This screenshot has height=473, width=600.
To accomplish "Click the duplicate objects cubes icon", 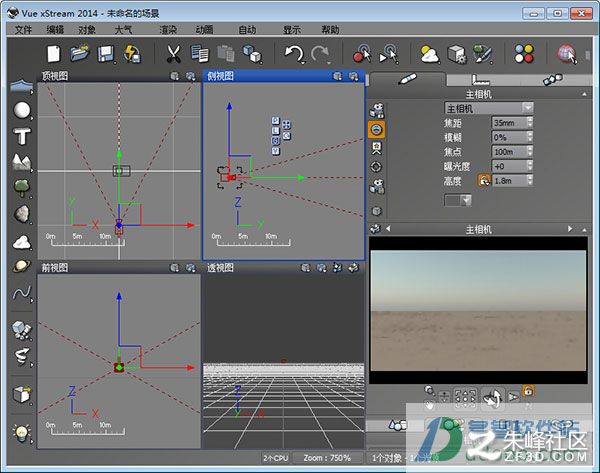I will point(252,54).
